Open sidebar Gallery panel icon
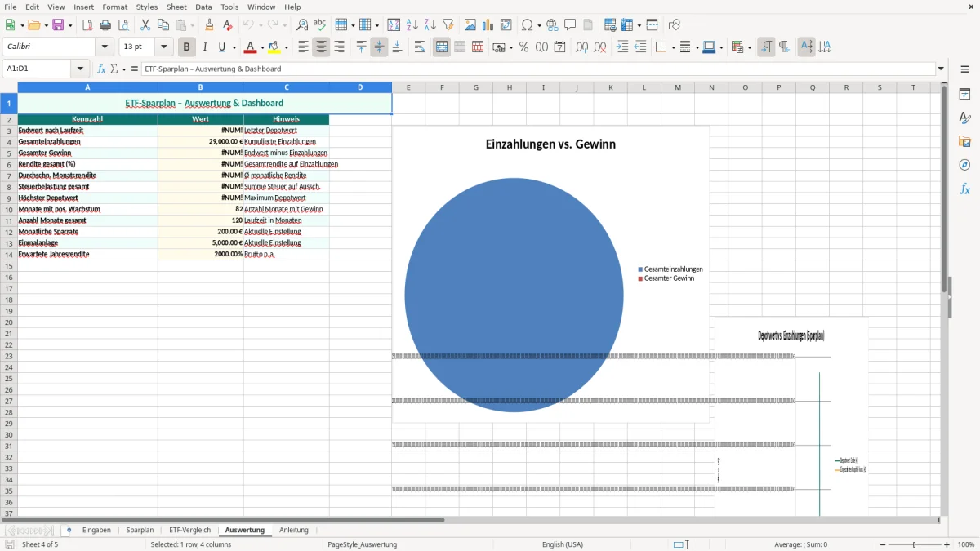Image resolution: width=980 pixels, height=551 pixels. [964, 142]
